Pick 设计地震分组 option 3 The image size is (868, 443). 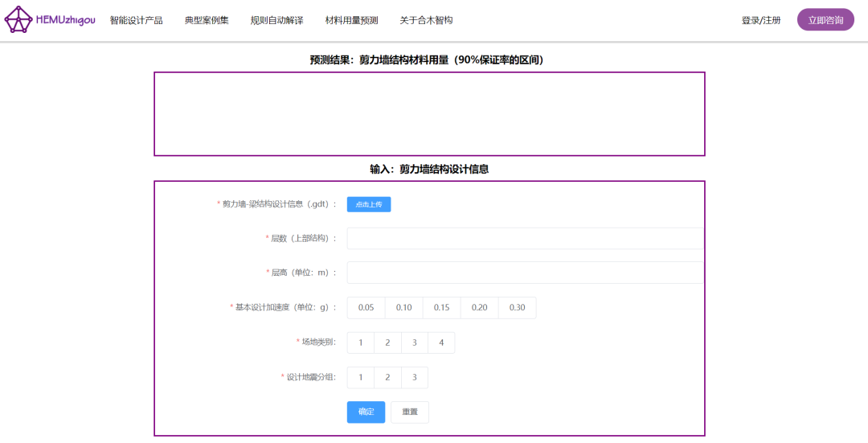414,378
